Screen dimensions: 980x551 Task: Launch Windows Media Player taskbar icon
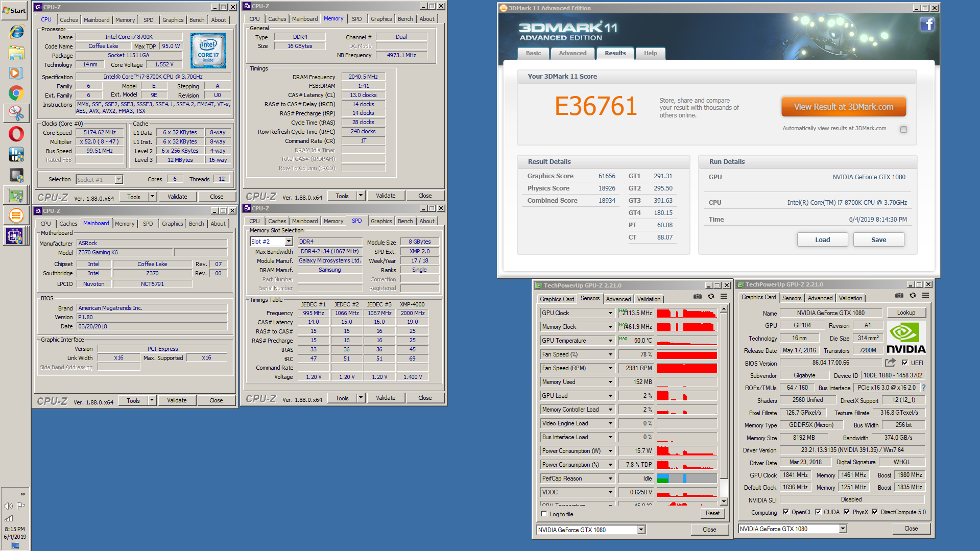[16, 73]
